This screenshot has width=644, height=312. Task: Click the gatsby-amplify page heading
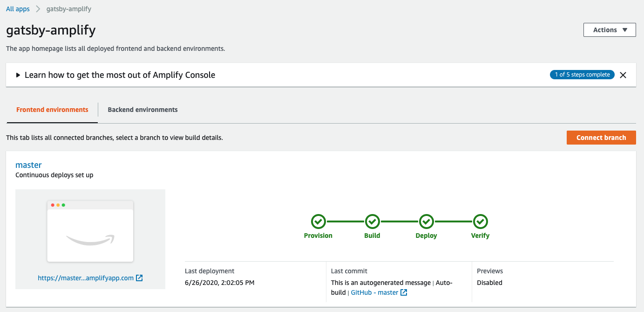51,30
